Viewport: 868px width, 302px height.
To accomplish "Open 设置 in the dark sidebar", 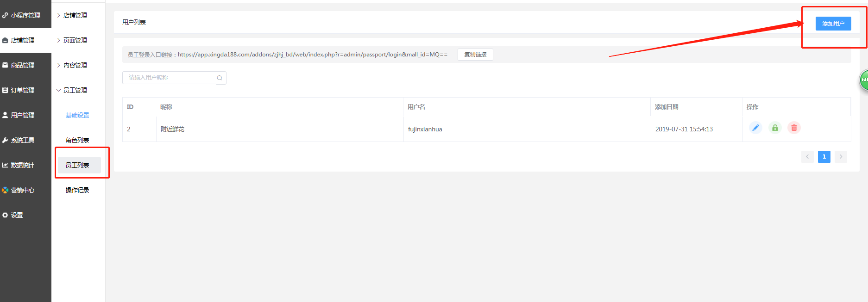I will [x=25, y=215].
